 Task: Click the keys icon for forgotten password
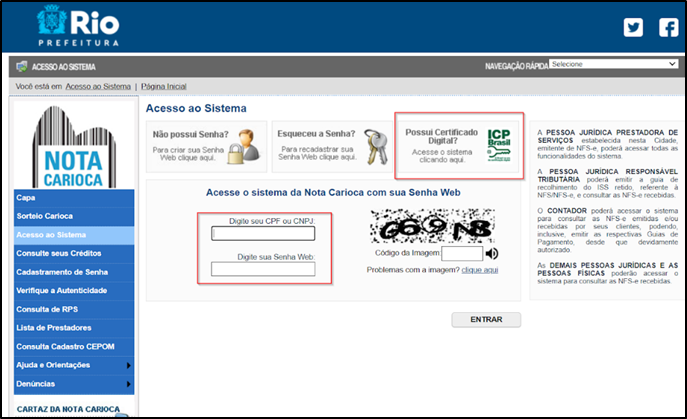coord(376,147)
